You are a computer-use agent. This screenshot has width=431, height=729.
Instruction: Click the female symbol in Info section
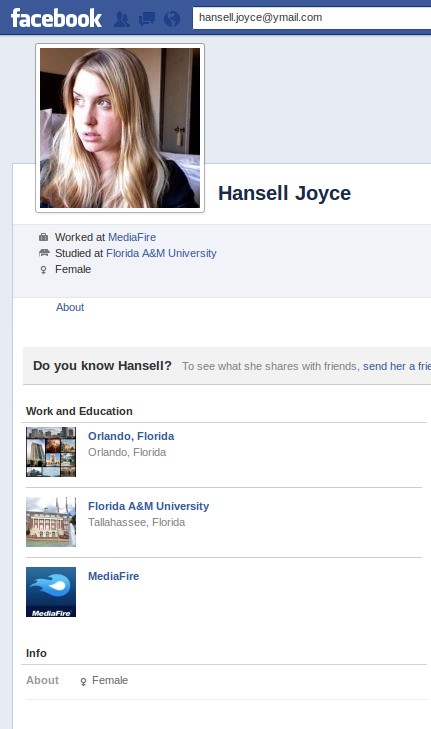83,682
